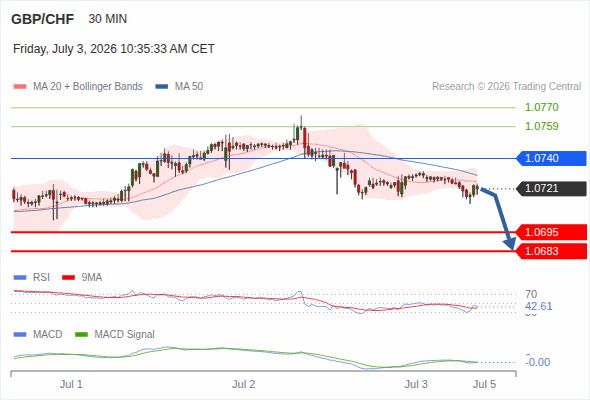Click the blue MACD legend swatch
The height and width of the screenshot is (400, 590).
pos(20,335)
